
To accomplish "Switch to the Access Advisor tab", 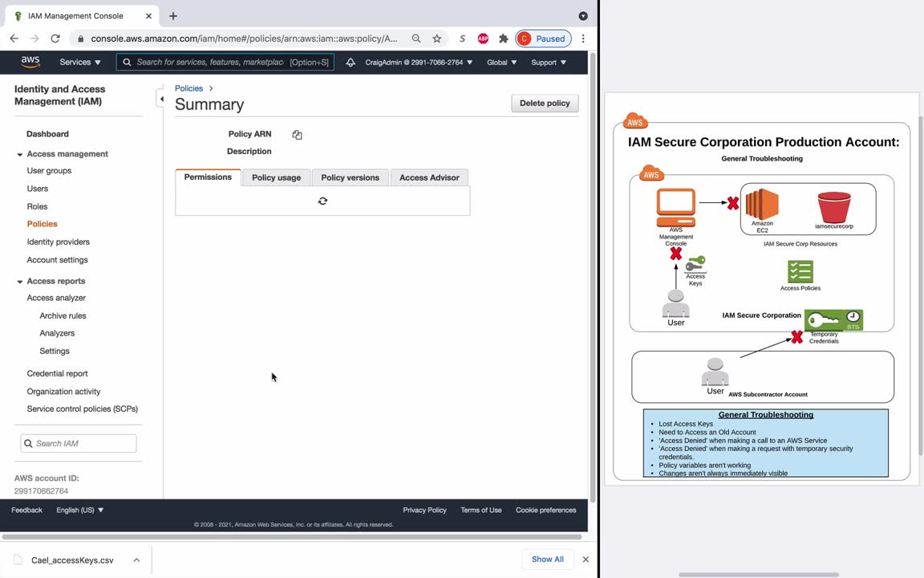I will (429, 177).
